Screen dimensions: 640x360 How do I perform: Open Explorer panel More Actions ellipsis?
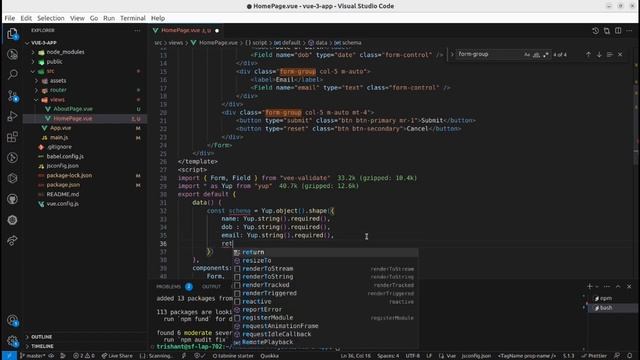point(137,31)
